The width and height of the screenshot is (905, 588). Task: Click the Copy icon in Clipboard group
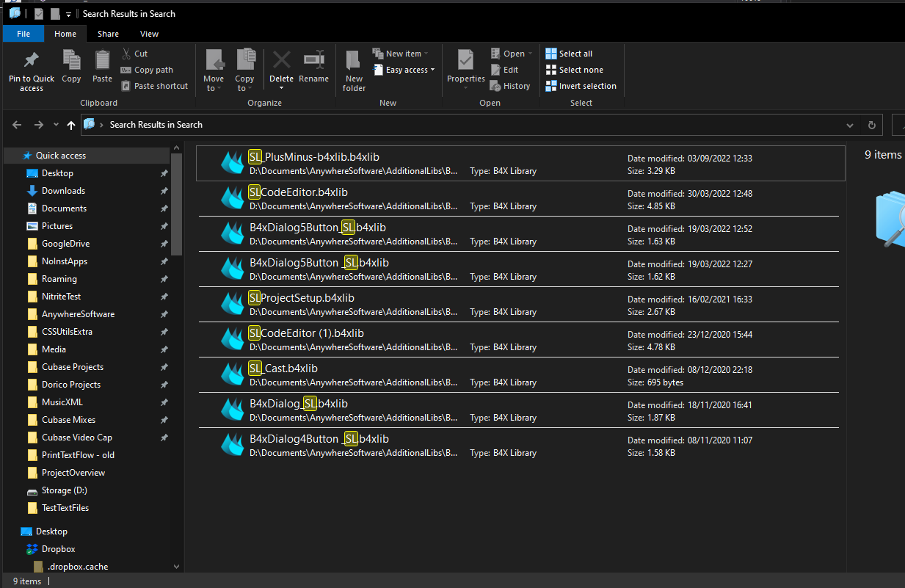tap(71, 60)
